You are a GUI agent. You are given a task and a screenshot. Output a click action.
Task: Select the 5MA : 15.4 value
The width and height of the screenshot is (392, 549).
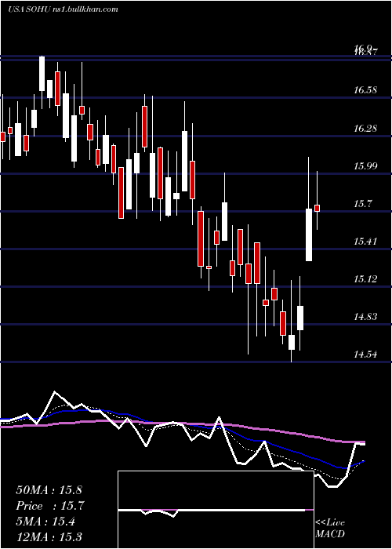click(x=45, y=522)
